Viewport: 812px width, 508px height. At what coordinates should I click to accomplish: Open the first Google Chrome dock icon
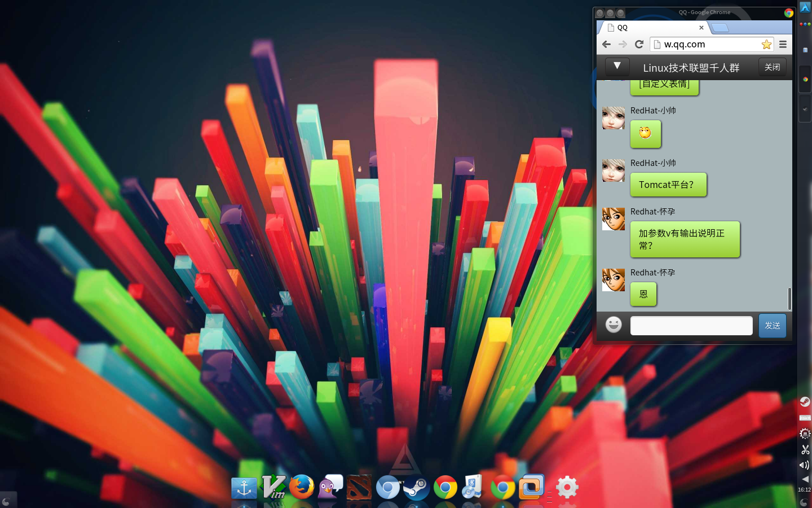tap(445, 488)
